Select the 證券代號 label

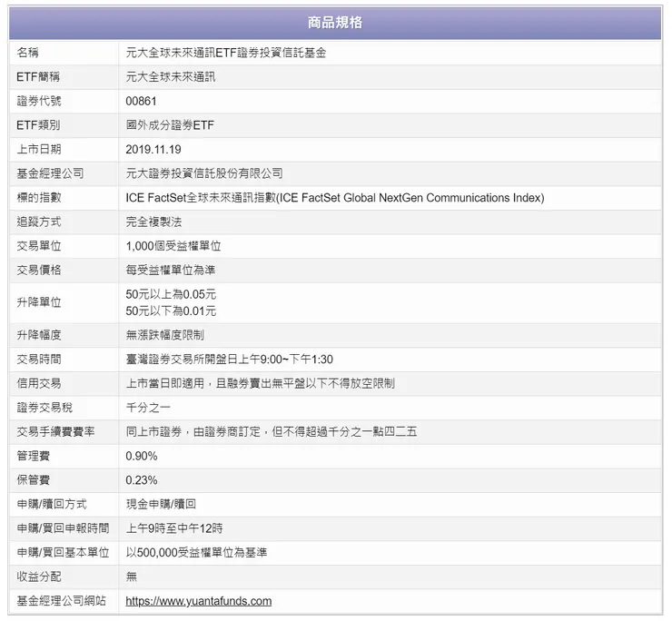pos(39,101)
